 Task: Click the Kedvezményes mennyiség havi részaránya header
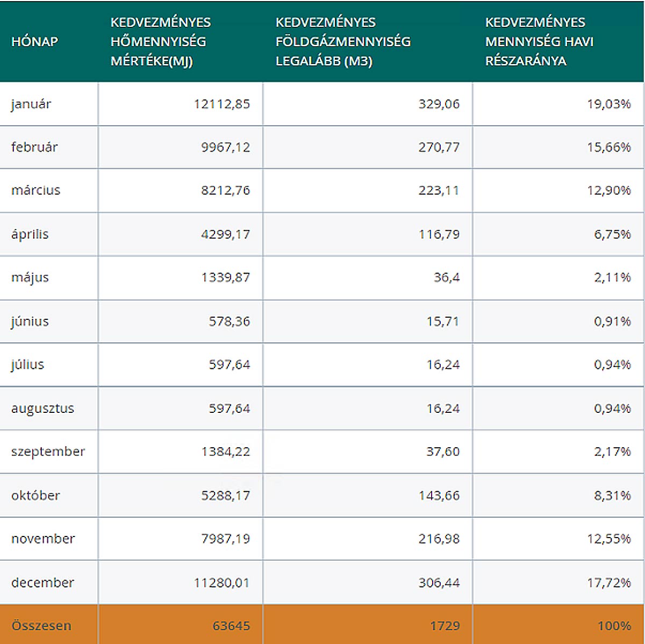(x=539, y=41)
